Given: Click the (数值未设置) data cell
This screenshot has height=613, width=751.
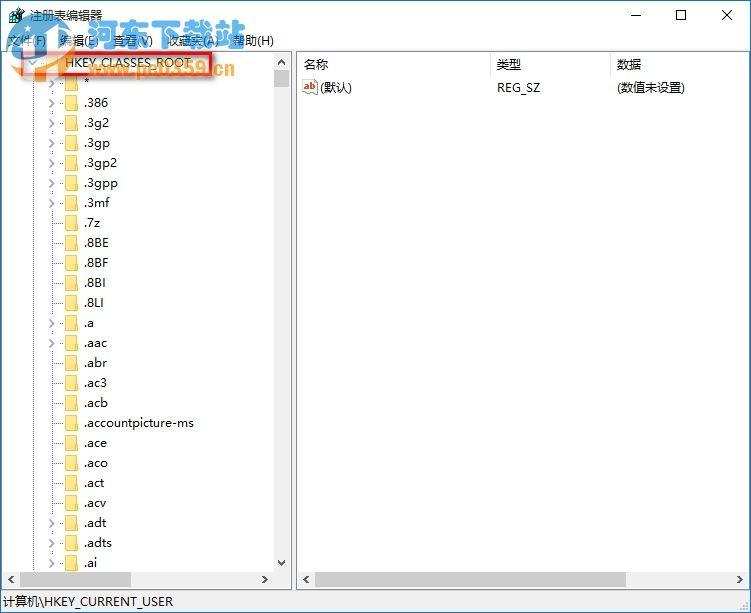Looking at the screenshot, I should [651, 88].
